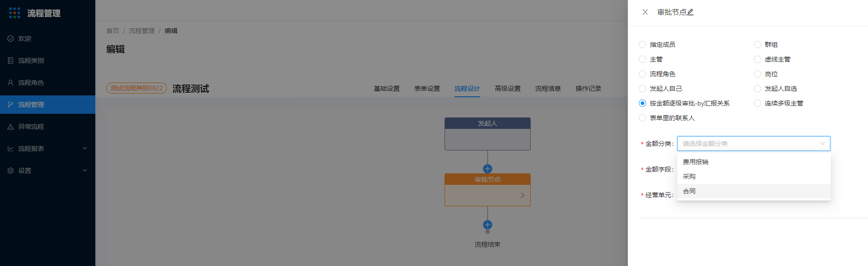Choose 费用报销 from the dropdown list
The image size is (868, 266).
pyautogui.click(x=754, y=162)
